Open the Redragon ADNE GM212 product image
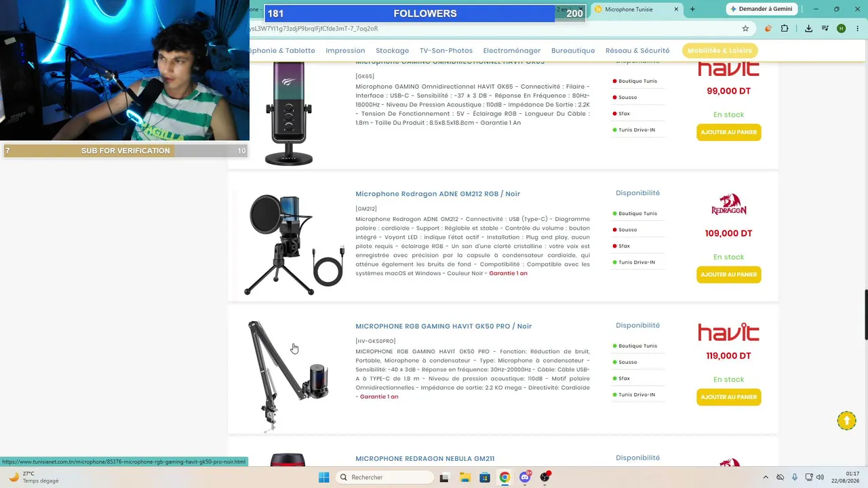The width and height of the screenshot is (868, 488). coord(294,245)
